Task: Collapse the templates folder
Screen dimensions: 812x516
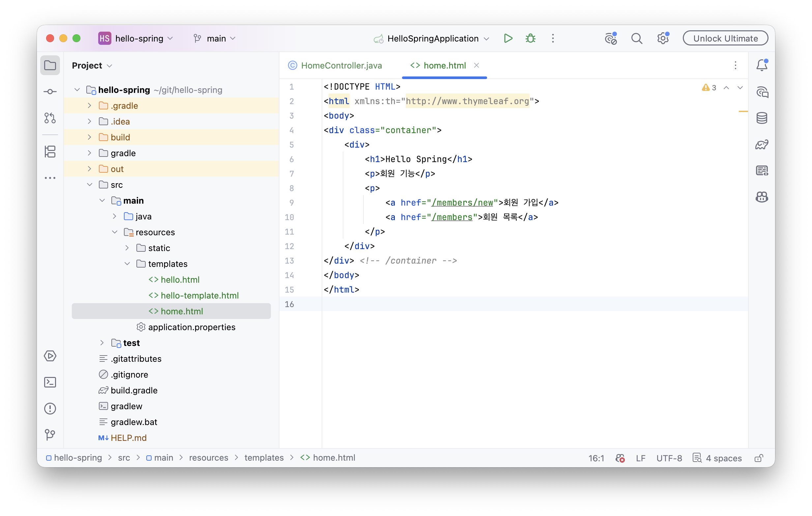Action: pos(127,264)
